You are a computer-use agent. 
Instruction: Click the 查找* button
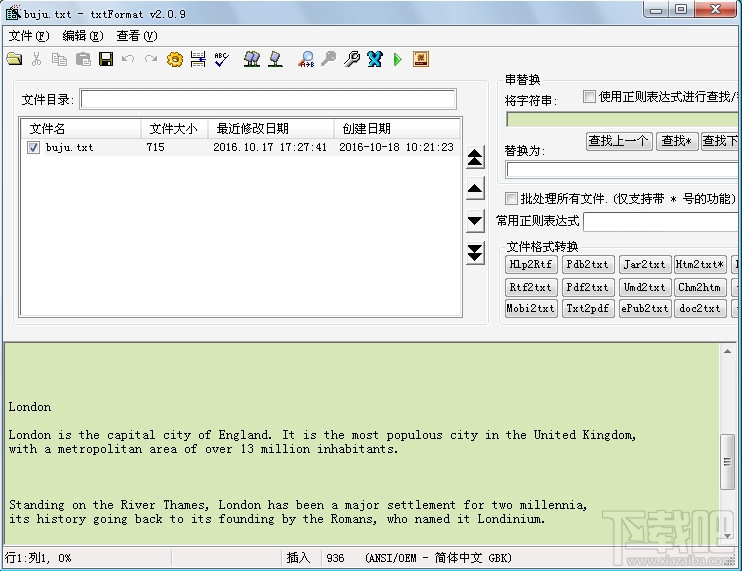(x=676, y=141)
